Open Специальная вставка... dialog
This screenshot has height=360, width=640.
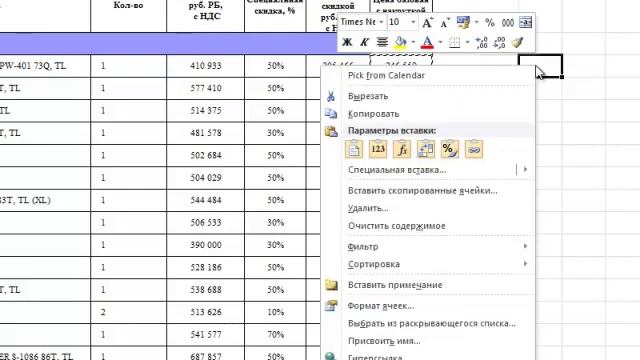[x=397, y=170]
